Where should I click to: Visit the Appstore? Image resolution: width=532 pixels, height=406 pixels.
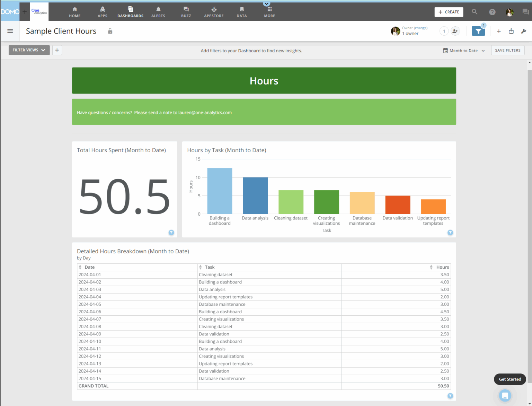point(214,11)
